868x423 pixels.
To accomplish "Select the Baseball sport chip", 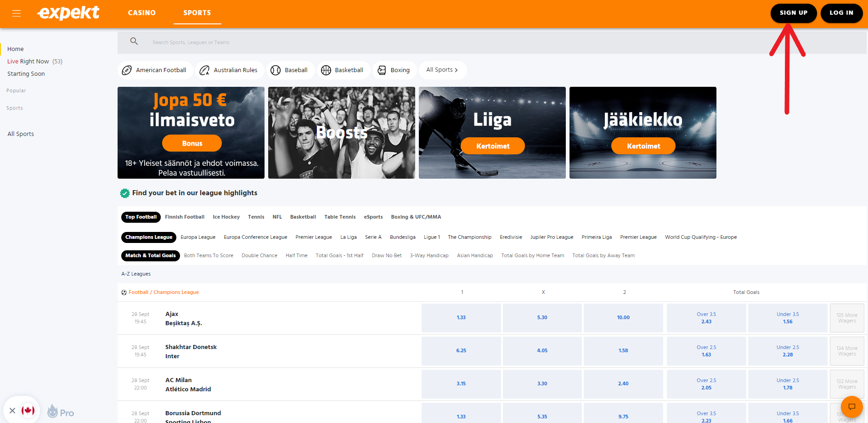I will (x=290, y=70).
